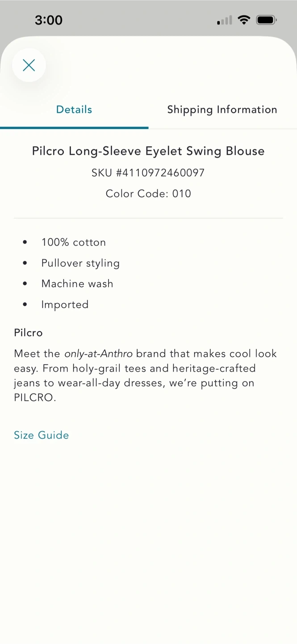The height and width of the screenshot is (644, 297).
Task: Tap the Wi-Fi icon in status bar
Action: coord(244,20)
